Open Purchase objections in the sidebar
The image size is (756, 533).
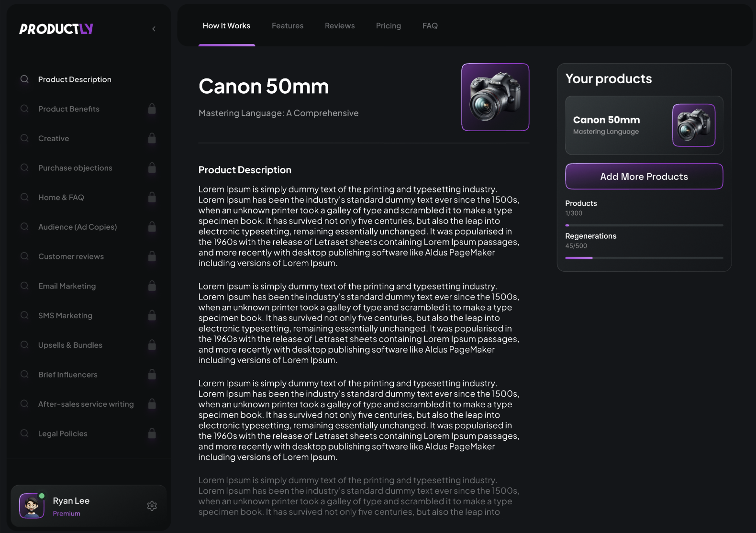click(75, 168)
